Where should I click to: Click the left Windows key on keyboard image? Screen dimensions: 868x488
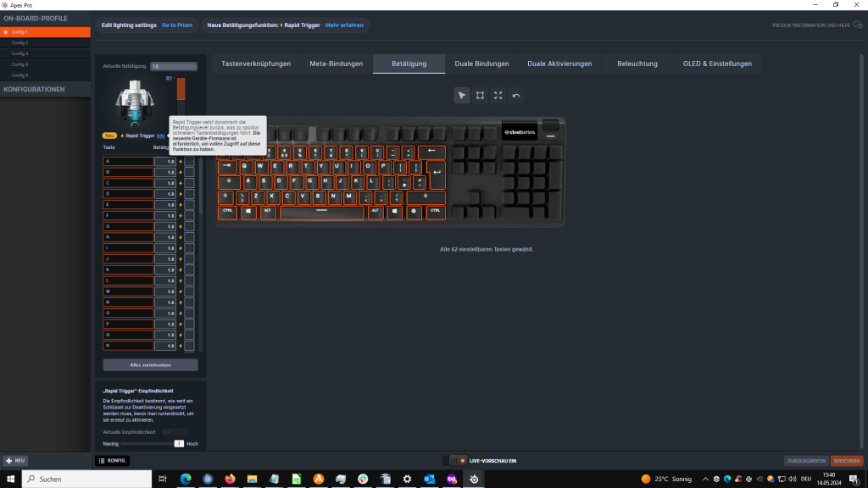(x=248, y=211)
